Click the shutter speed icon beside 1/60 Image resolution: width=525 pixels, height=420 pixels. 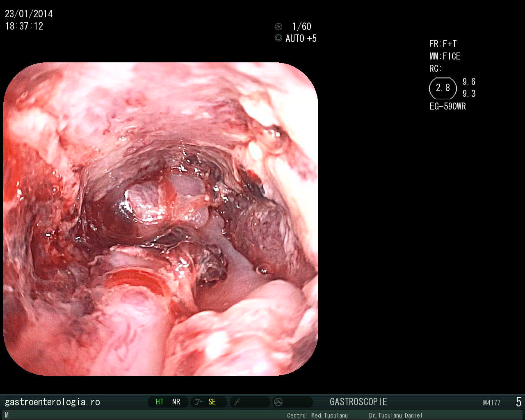278,27
